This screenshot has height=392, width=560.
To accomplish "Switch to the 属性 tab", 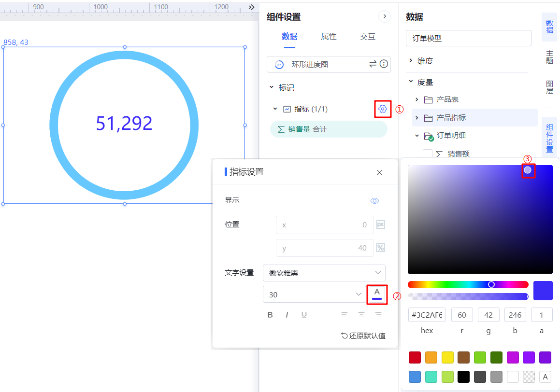I will 329,36.
